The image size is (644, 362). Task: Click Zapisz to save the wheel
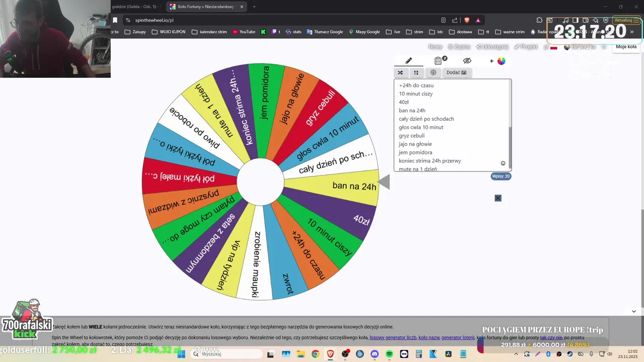[x=459, y=47]
